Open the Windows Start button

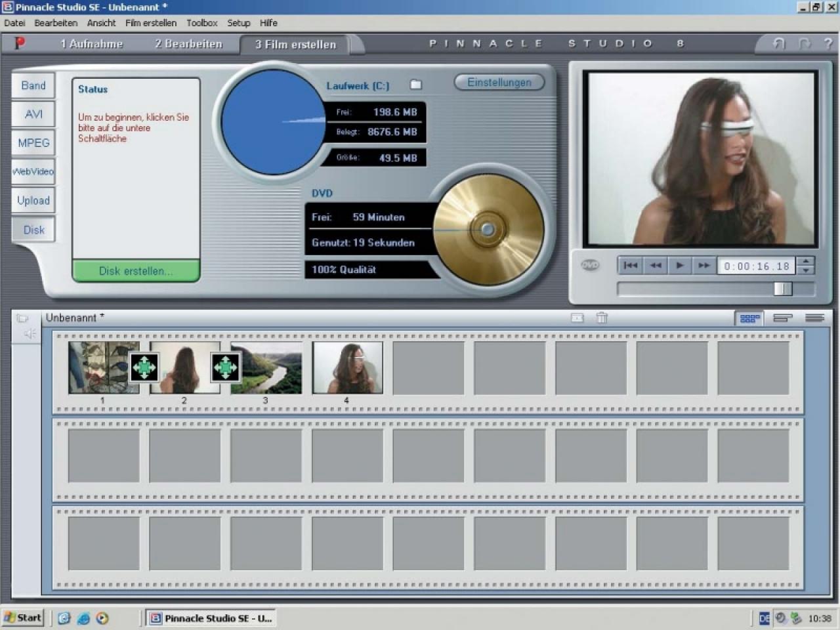pyautogui.click(x=23, y=618)
